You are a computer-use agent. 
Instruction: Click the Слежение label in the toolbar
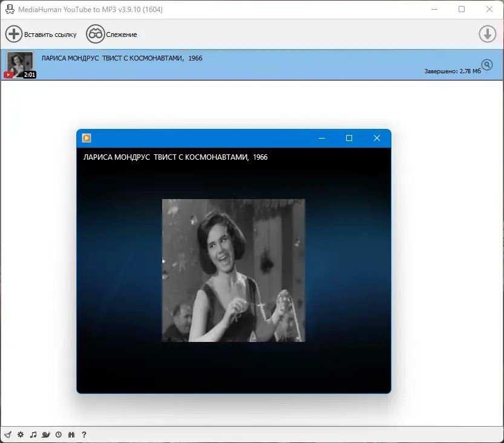click(122, 34)
